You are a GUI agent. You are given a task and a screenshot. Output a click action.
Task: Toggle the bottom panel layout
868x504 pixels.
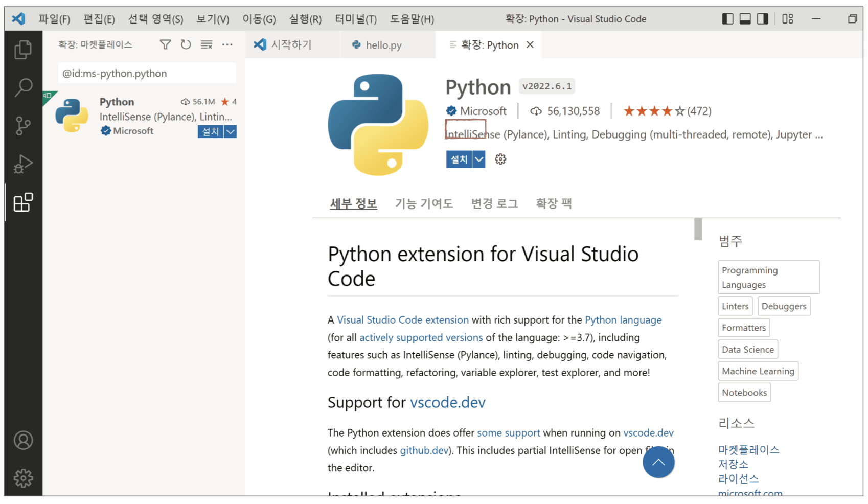(745, 19)
